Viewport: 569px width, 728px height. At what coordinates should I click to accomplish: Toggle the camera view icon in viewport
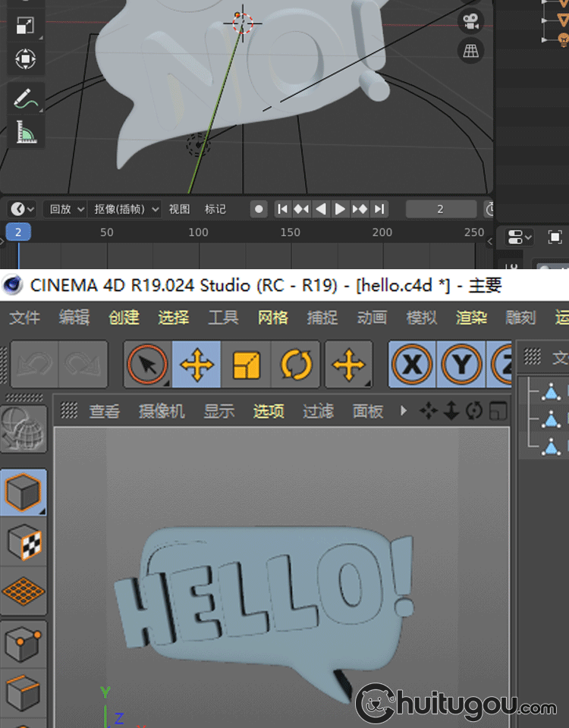point(471,20)
